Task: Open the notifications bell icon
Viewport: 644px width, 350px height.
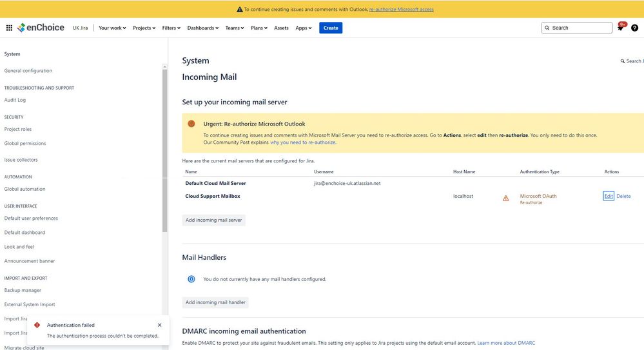Action: [x=620, y=28]
